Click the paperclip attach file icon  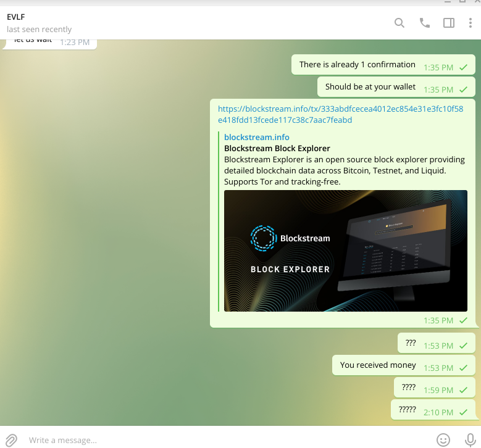11,441
